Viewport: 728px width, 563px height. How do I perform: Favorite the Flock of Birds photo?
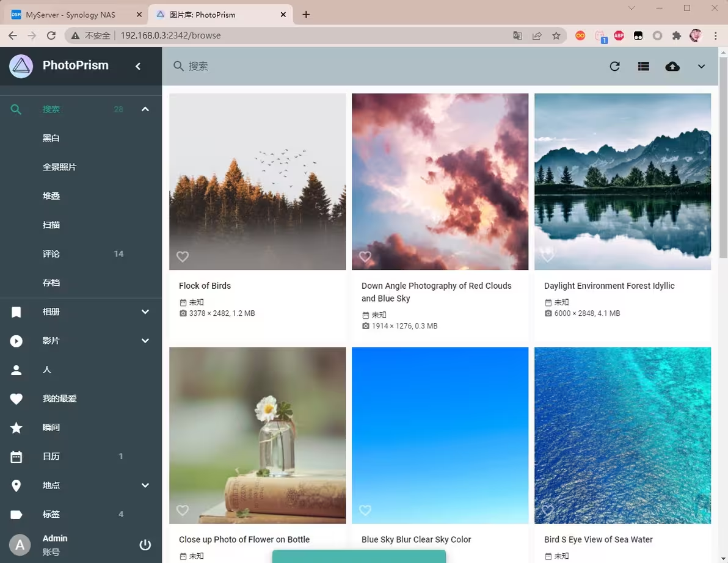coord(182,256)
